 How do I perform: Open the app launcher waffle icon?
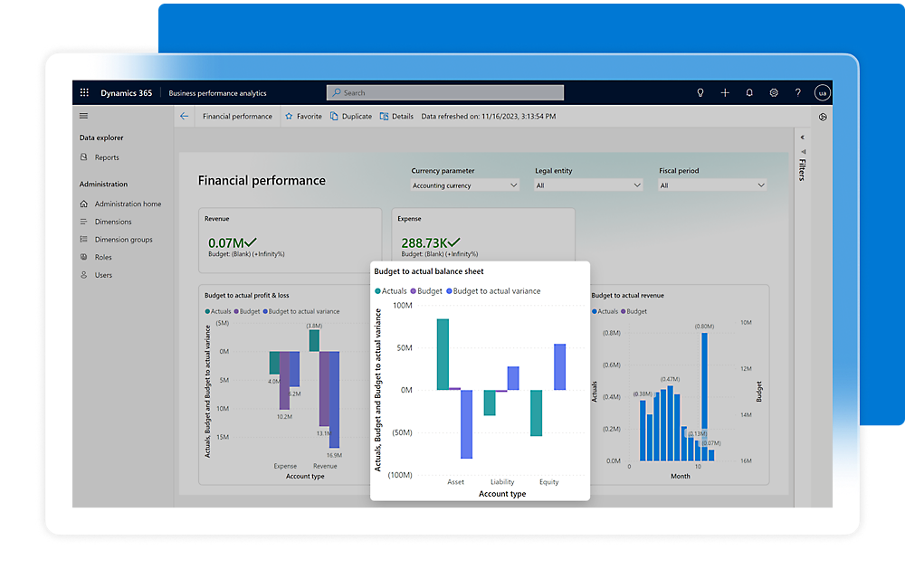84,92
